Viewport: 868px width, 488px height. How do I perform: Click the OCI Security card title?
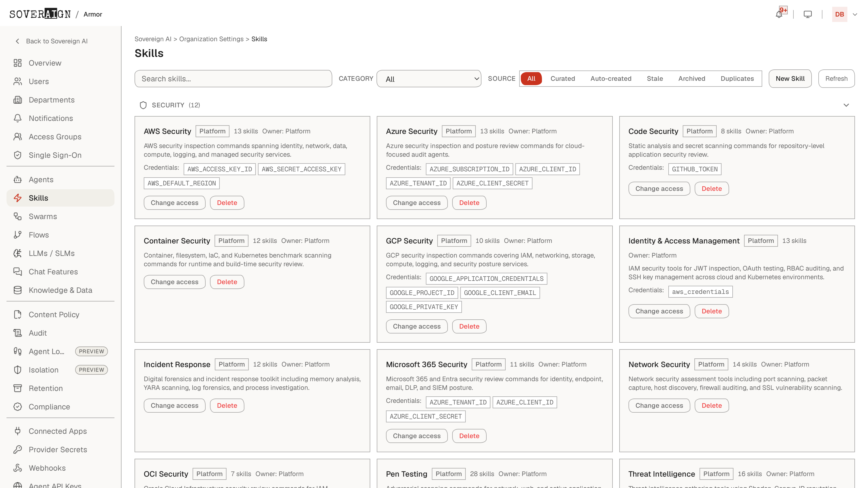tap(166, 474)
